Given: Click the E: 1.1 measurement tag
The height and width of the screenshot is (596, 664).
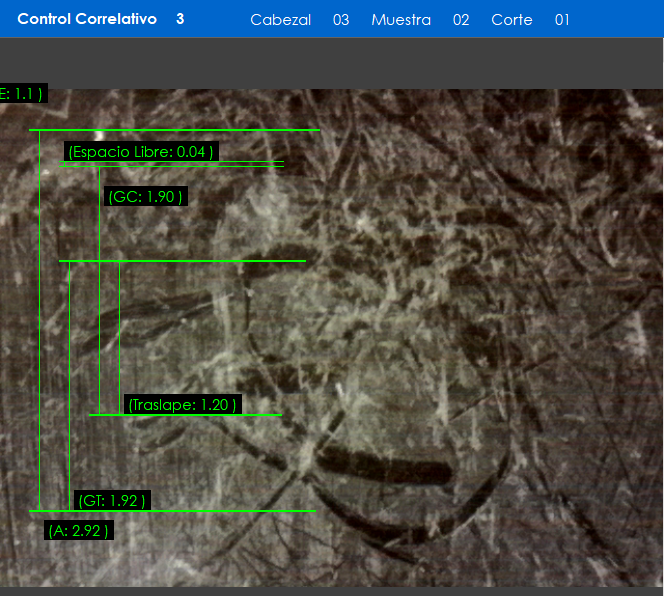Looking at the screenshot, I should coord(22,94).
